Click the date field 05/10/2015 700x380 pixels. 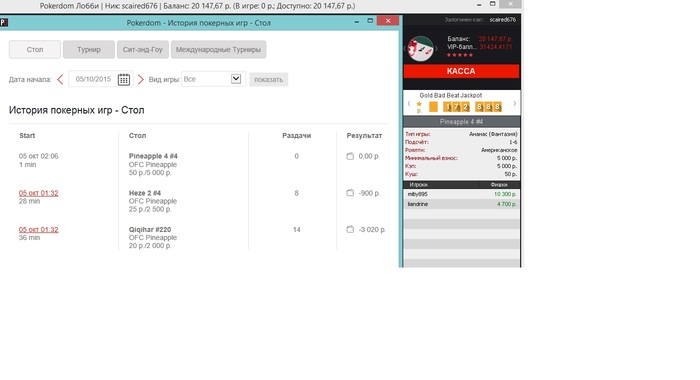[x=93, y=79]
